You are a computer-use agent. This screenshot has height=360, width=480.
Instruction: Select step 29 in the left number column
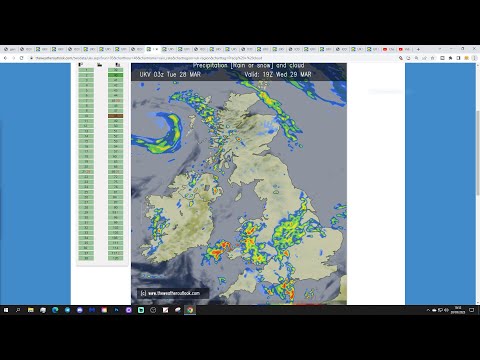coord(86,212)
